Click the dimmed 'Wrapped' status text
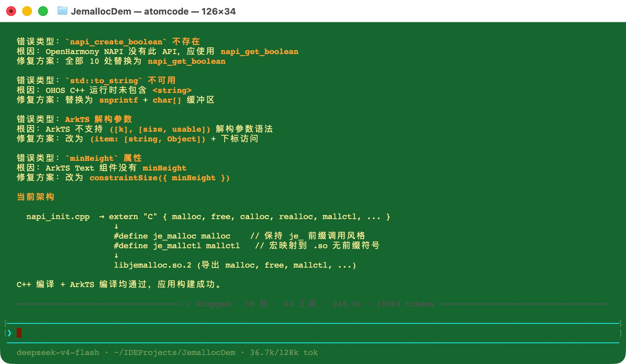This screenshot has width=626, height=364. [x=213, y=304]
